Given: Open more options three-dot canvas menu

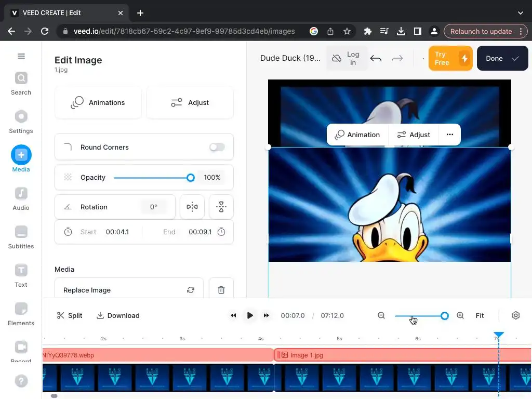Looking at the screenshot, I should (x=450, y=135).
